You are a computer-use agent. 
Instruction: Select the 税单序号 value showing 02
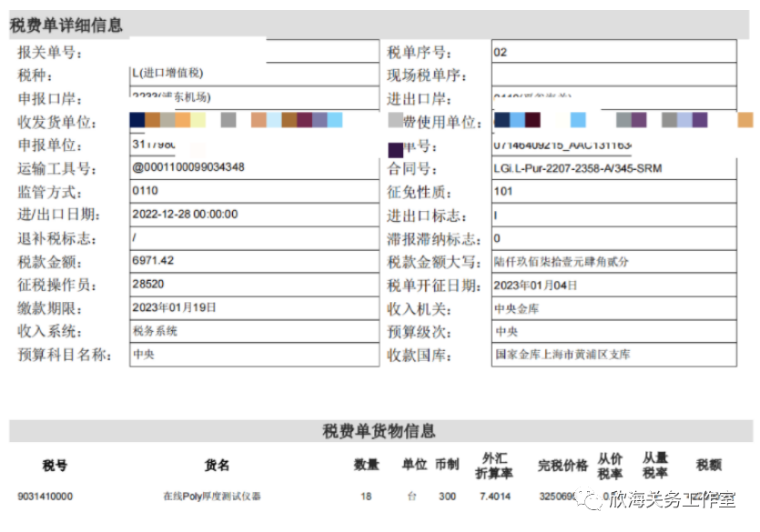click(x=610, y=52)
